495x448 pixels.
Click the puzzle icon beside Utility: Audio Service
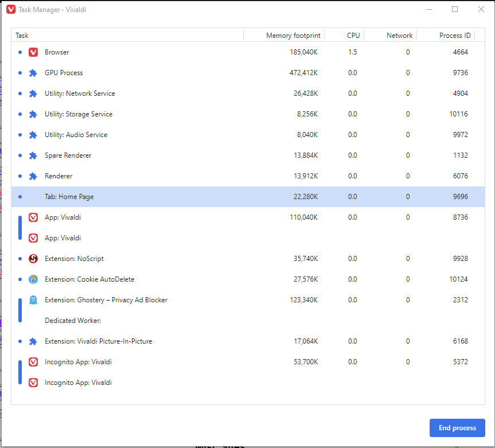pyautogui.click(x=33, y=135)
